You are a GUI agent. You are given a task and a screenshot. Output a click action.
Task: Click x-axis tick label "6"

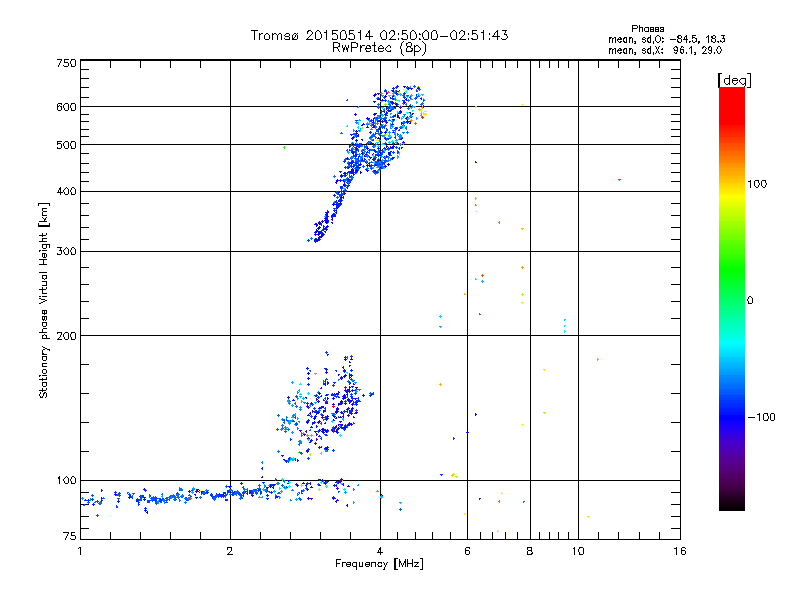click(x=467, y=551)
